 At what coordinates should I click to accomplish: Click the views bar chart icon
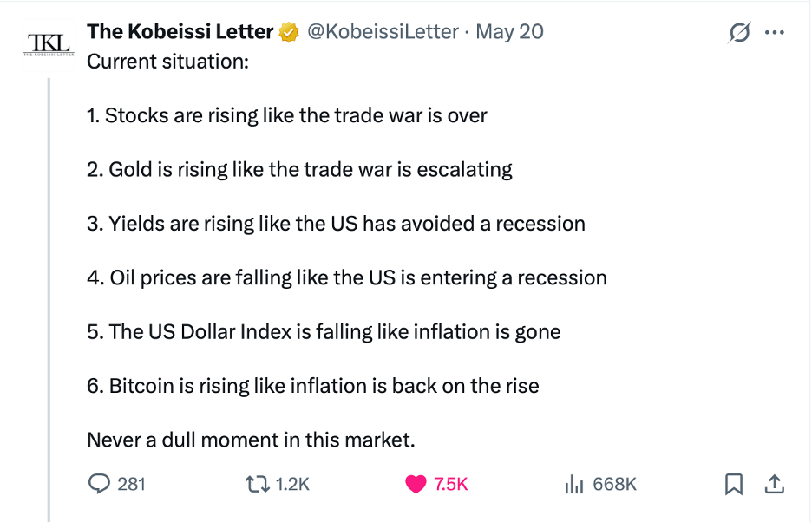point(573,484)
